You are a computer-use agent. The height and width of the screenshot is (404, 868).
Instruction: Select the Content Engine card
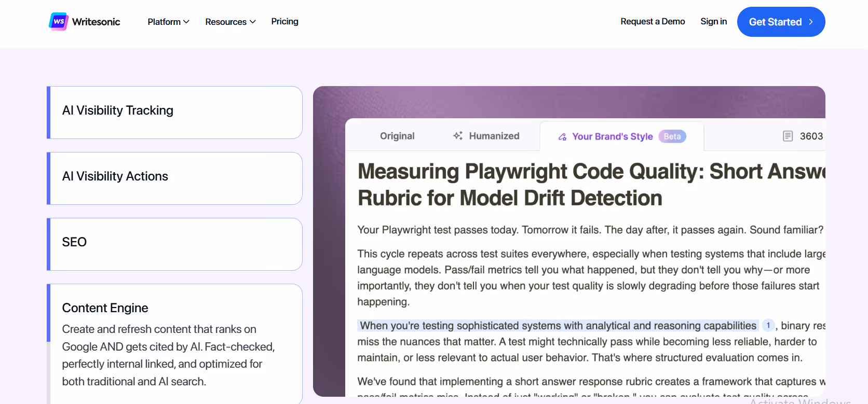tap(174, 344)
